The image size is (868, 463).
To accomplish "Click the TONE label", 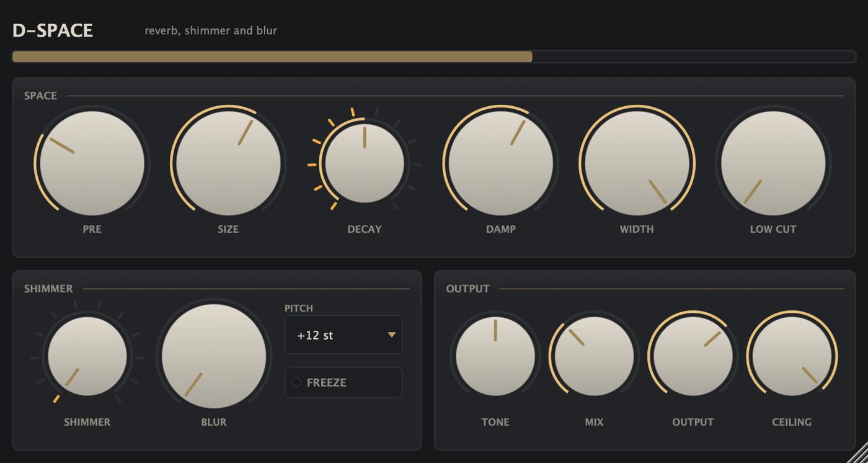I will [495, 422].
